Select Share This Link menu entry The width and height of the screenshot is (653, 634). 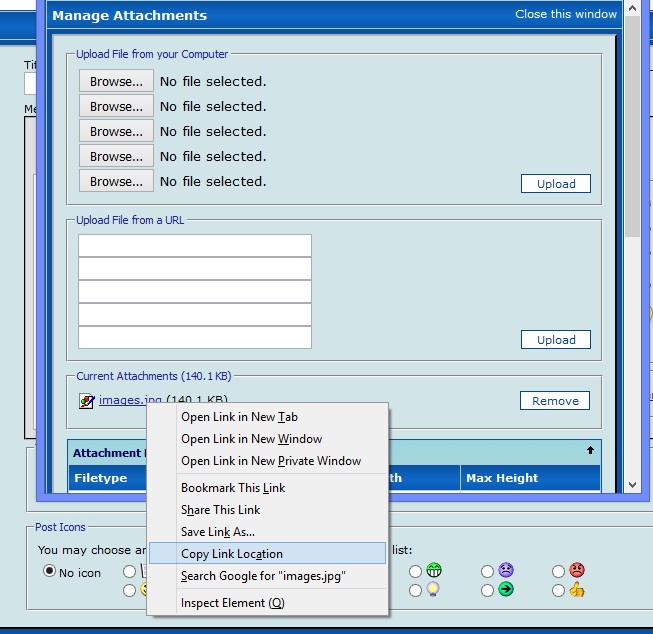pyautogui.click(x=267, y=510)
